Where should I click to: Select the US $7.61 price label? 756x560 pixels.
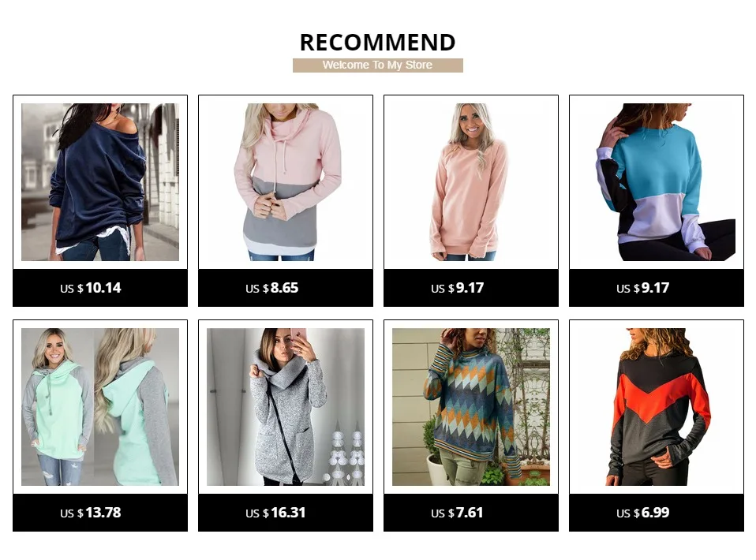click(x=457, y=513)
